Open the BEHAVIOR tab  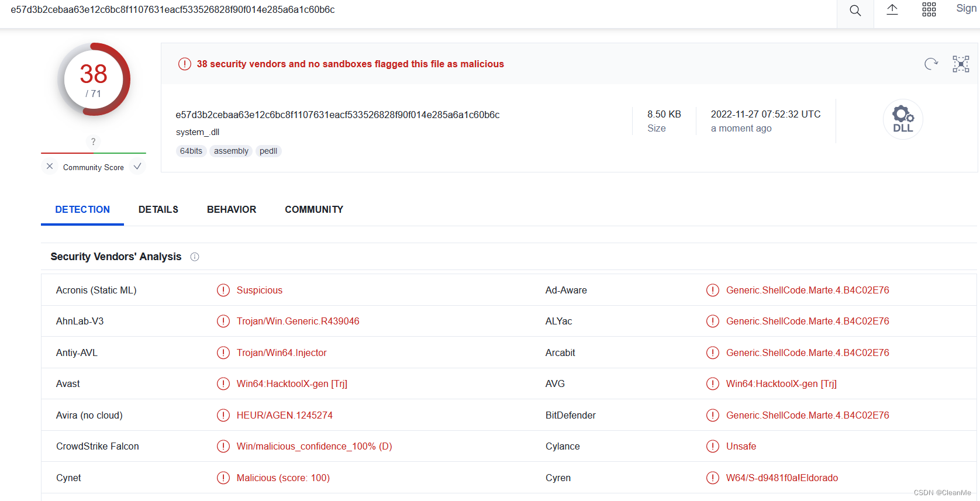click(x=232, y=209)
